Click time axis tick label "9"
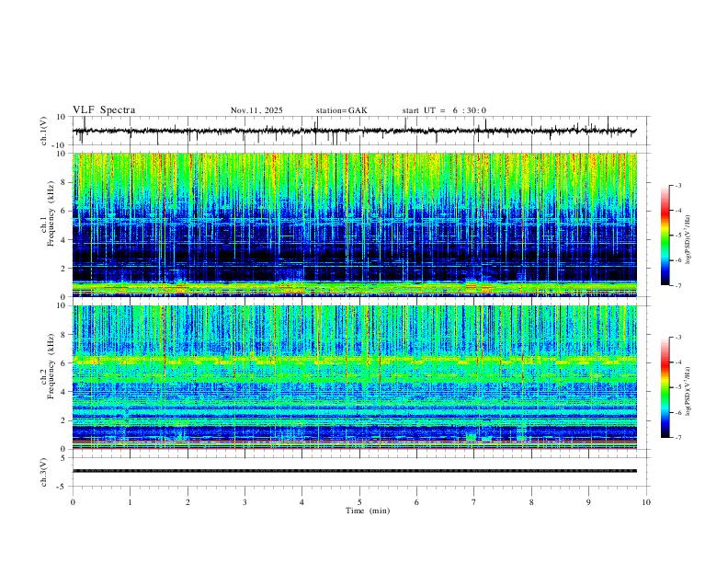Viewport: 728px width, 563px height. (588, 502)
